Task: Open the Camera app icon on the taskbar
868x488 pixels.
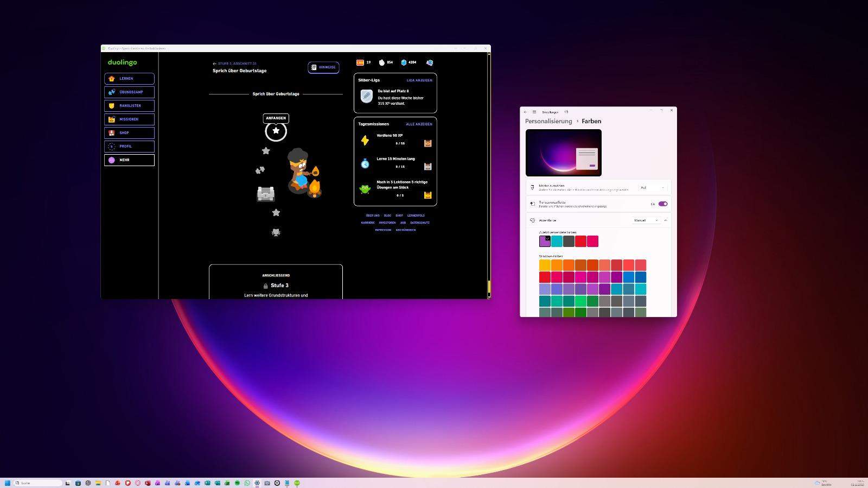Action: pyautogui.click(x=267, y=483)
